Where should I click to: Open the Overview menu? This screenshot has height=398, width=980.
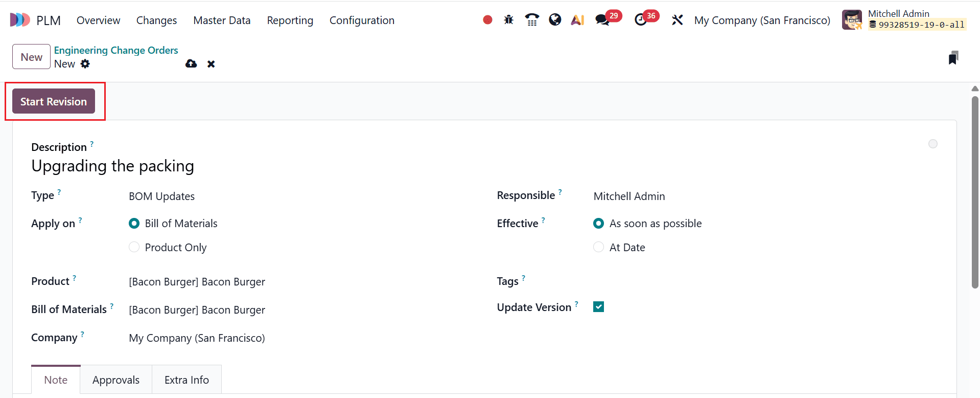[99, 20]
